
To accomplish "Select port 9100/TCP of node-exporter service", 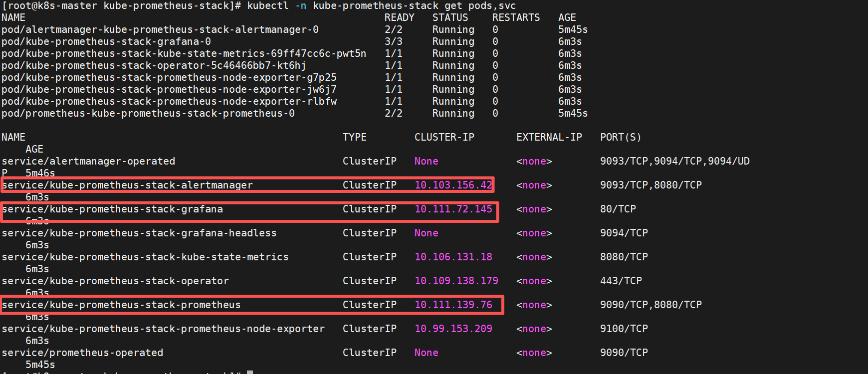I will click(x=624, y=329).
